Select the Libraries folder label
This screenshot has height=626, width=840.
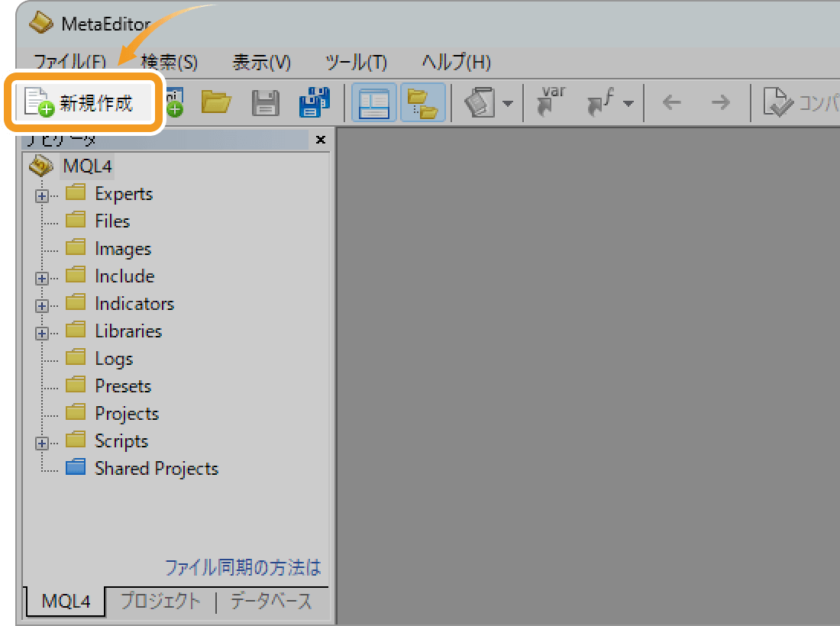pyautogui.click(x=128, y=331)
